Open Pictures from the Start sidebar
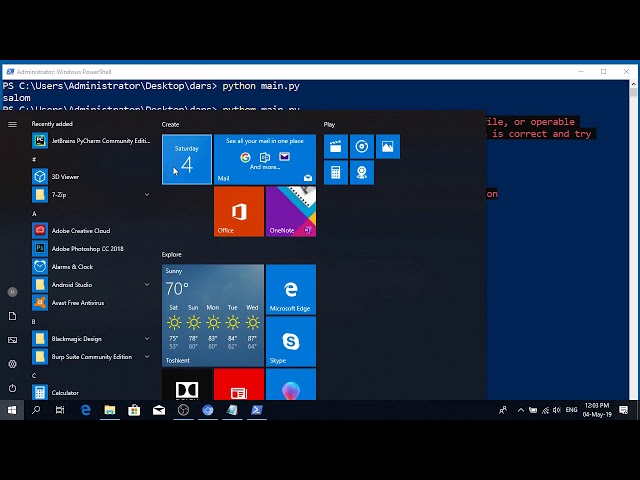640x480 pixels. [12, 340]
